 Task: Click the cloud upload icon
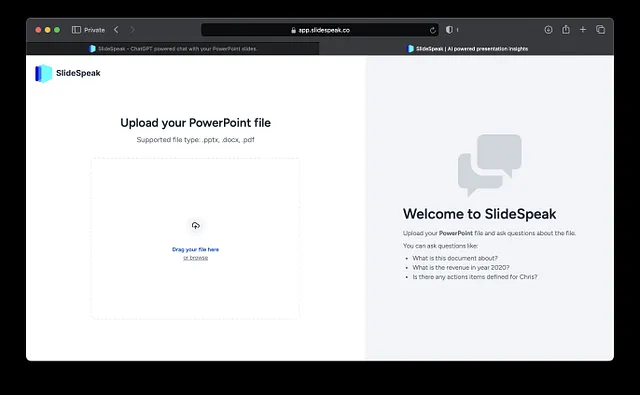point(196,225)
